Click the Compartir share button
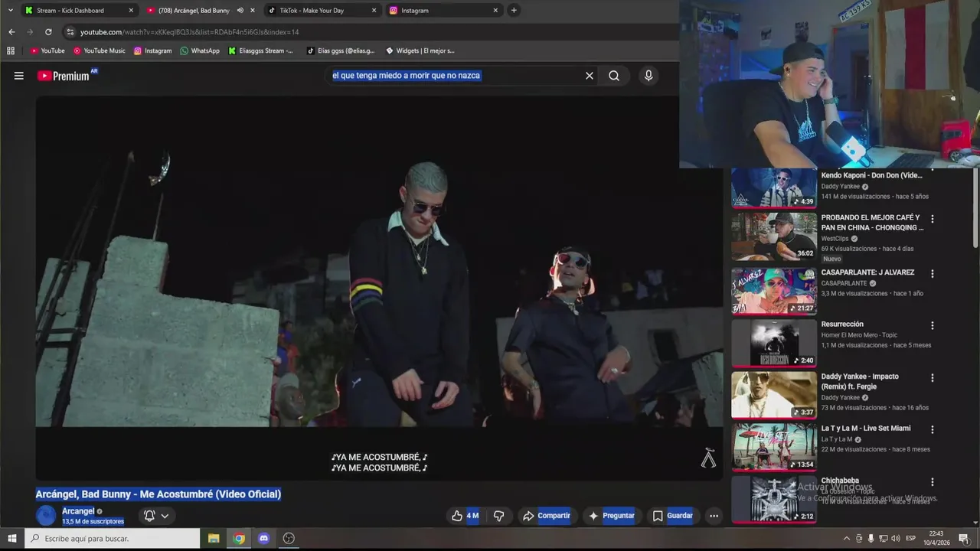 547,516
